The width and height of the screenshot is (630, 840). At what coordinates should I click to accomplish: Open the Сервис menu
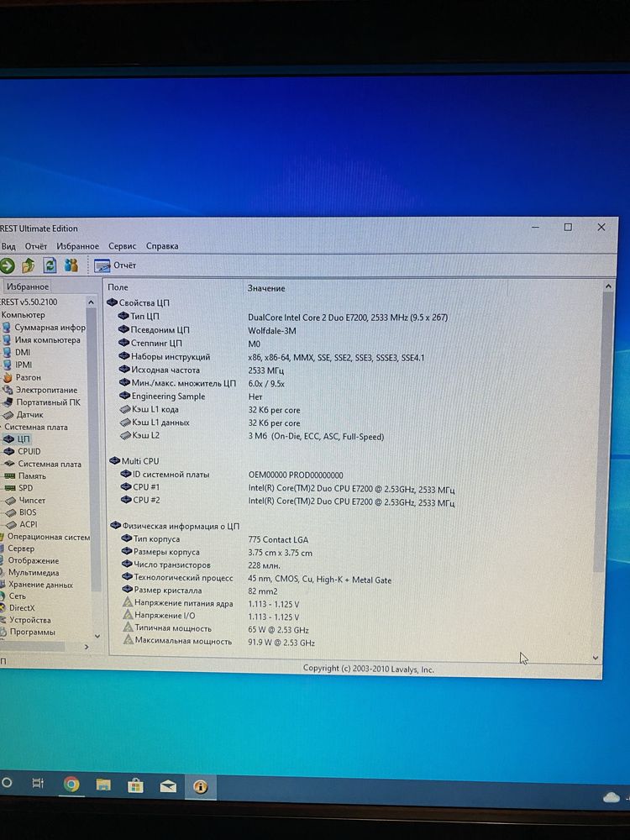point(122,246)
